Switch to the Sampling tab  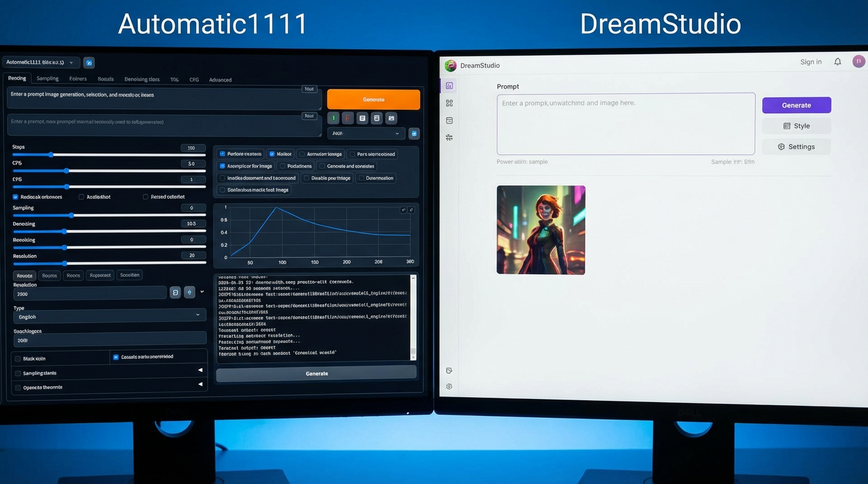pos(47,79)
